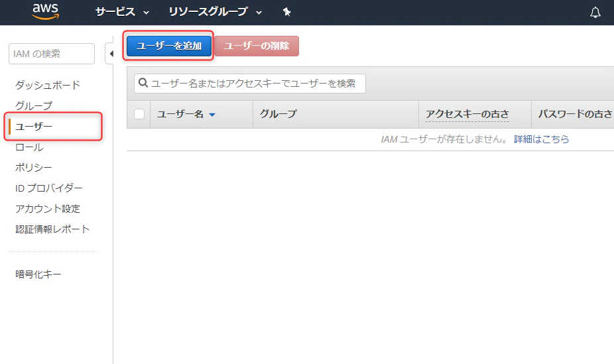Open the notifications bell icon
614x364 pixels.
[595, 13]
